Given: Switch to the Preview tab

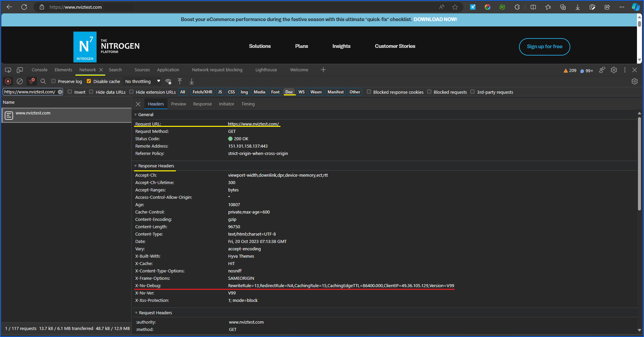Looking at the screenshot, I should click(x=178, y=104).
